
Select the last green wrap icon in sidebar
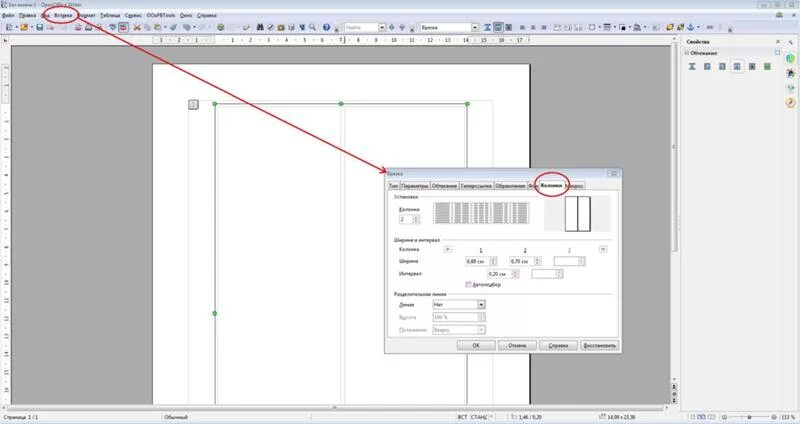coord(767,66)
